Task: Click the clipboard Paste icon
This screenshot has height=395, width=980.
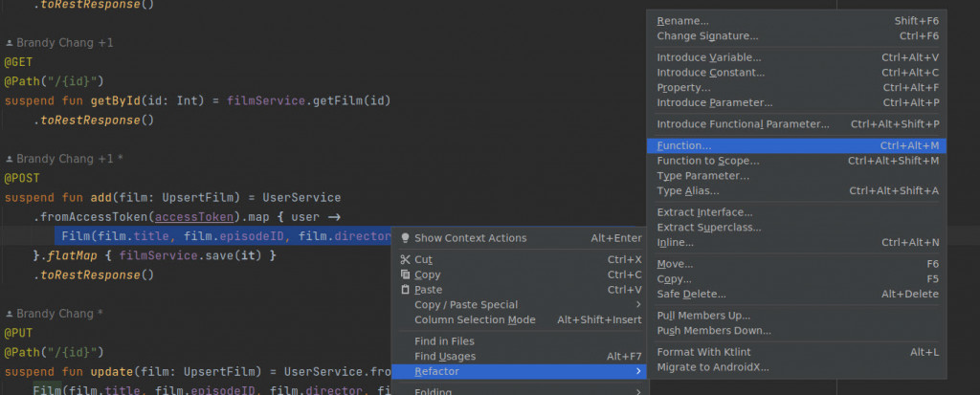Action: [x=405, y=290]
